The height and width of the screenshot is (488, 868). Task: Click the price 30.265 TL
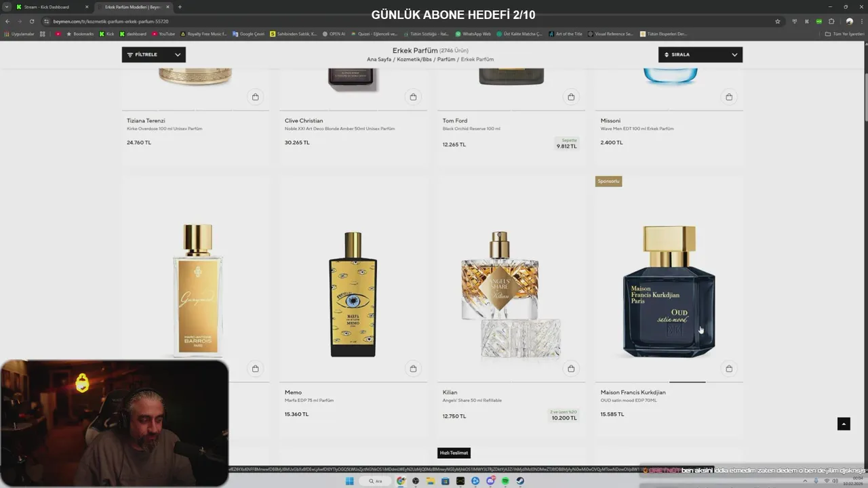pyautogui.click(x=297, y=142)
